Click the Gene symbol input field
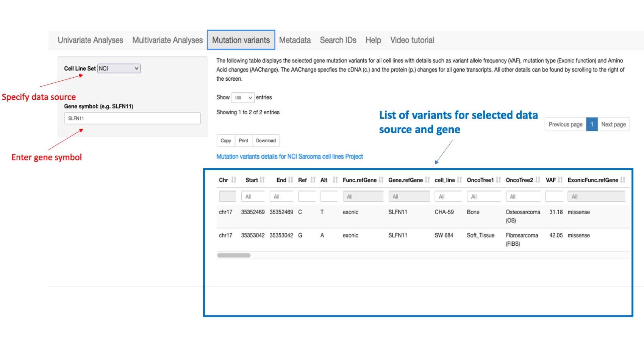The height and width of the screenshot is (362, 644). (132, 118)
